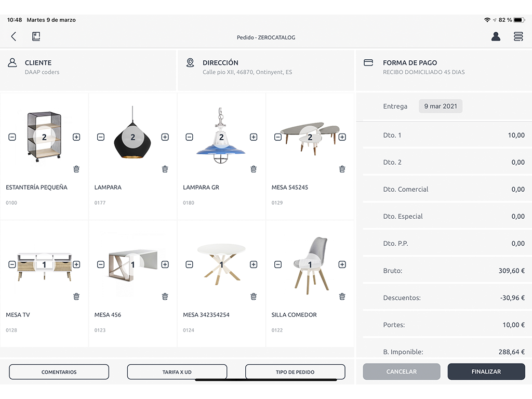532x399 pixels.
Task: Open the ESTANTERÍA PEQUEÑA product image
Action: 44,137
